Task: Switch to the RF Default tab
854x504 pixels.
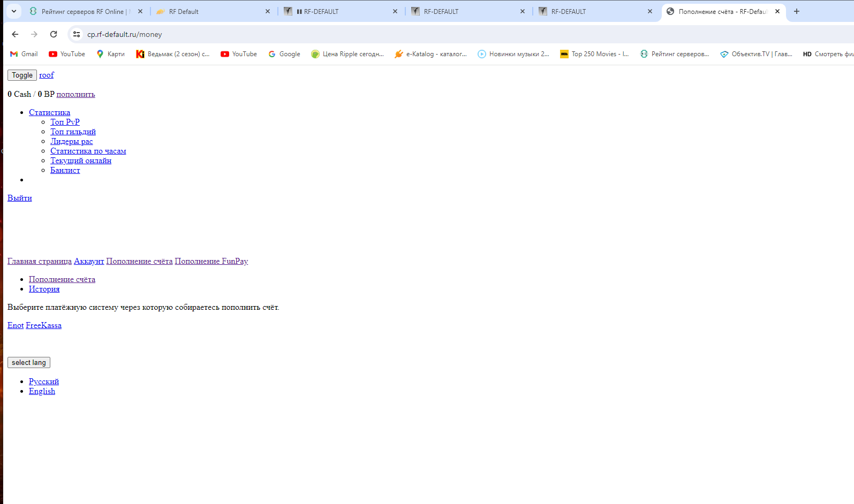Action: pyautogui.click(x=184, y=11)
